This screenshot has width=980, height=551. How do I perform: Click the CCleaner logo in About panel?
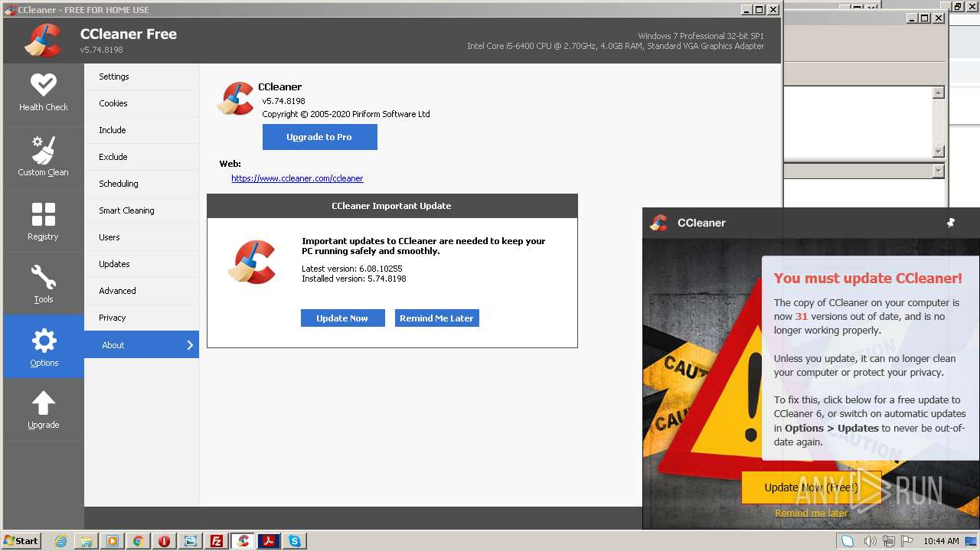pyautogui.click(x=236, y=99)
